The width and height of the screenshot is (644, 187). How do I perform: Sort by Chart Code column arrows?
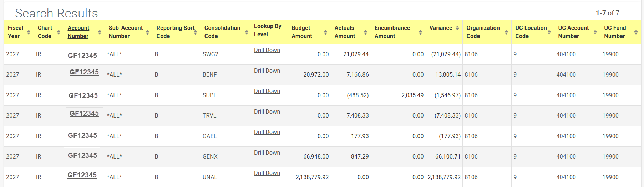tap(59, 32)
